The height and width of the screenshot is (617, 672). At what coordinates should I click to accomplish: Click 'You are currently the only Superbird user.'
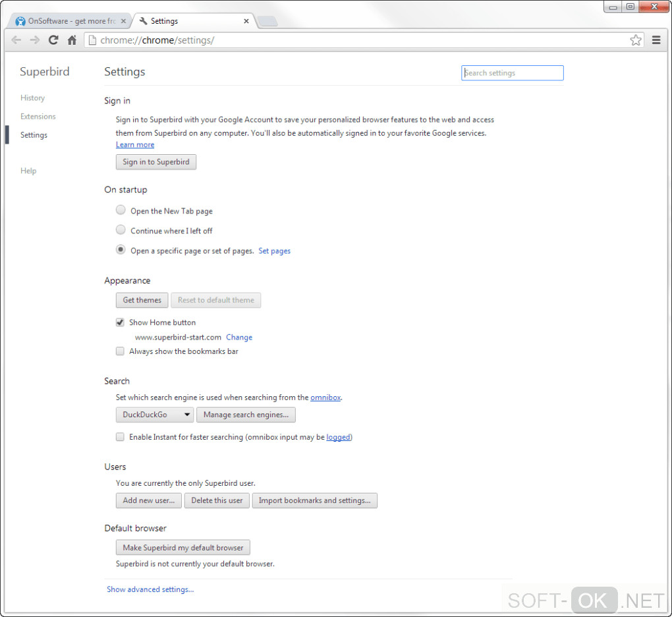pos(186,483)
